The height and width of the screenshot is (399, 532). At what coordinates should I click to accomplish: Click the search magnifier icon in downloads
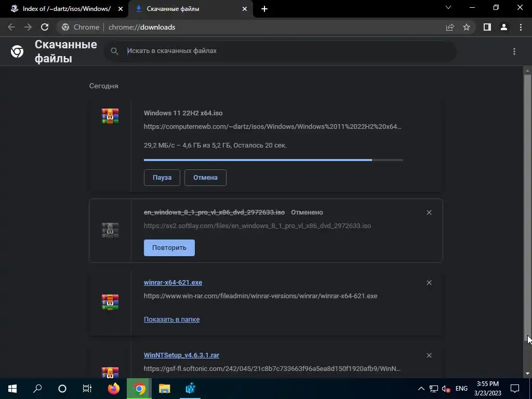pos(115,51)
